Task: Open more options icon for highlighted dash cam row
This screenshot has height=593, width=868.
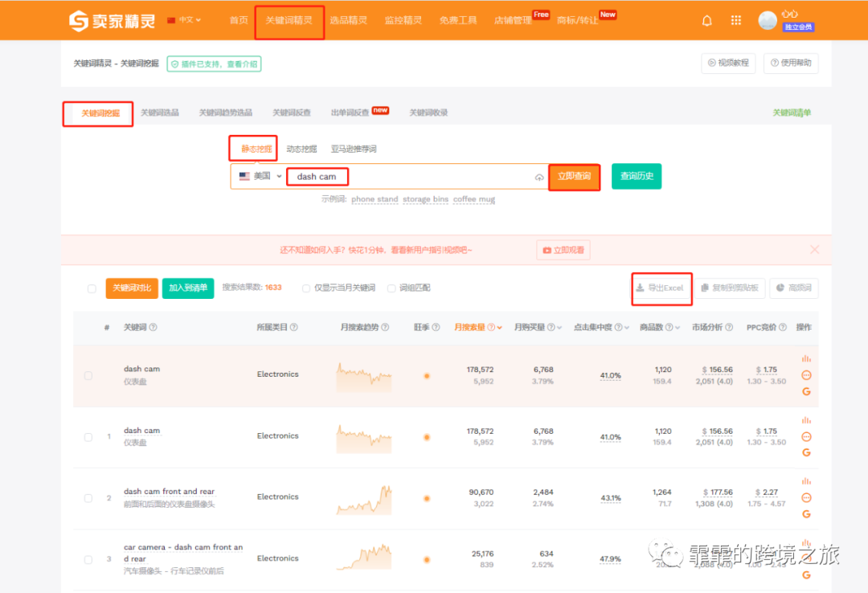Action: [806, 375]
